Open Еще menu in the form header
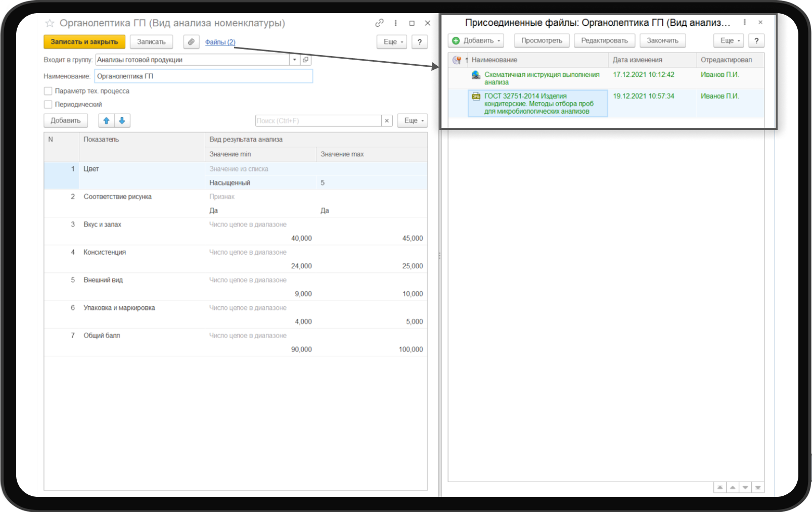 (x=392, y=42)
